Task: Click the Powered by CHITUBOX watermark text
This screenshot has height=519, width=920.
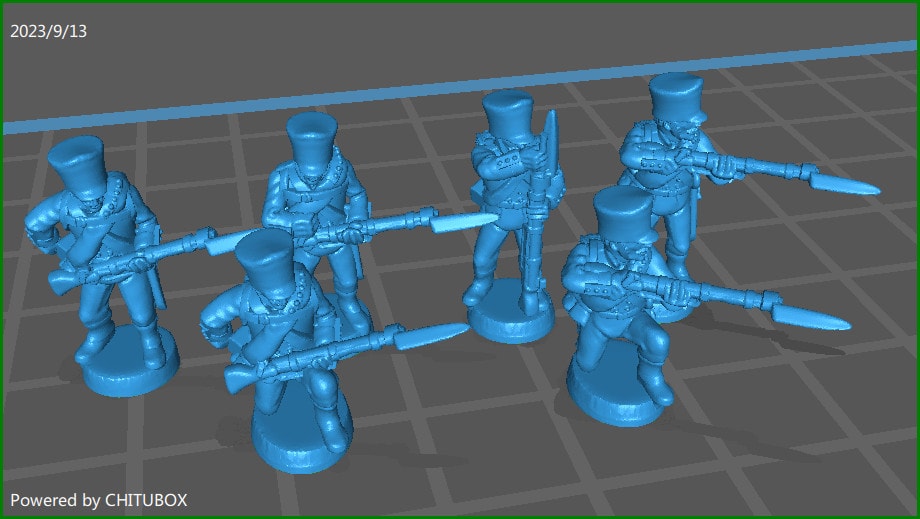Action: tap(99, 499)
